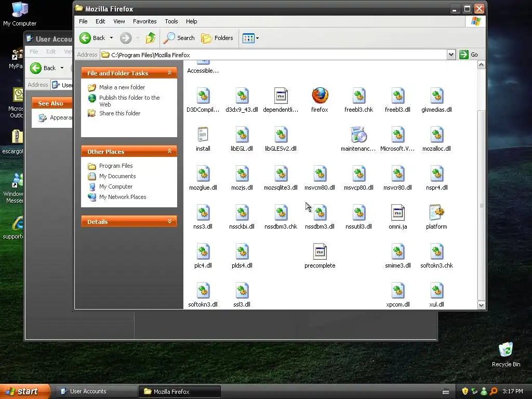The image size is (532, 399).
Task: Select mozglue.dll file icon
Action: (203, 174)
